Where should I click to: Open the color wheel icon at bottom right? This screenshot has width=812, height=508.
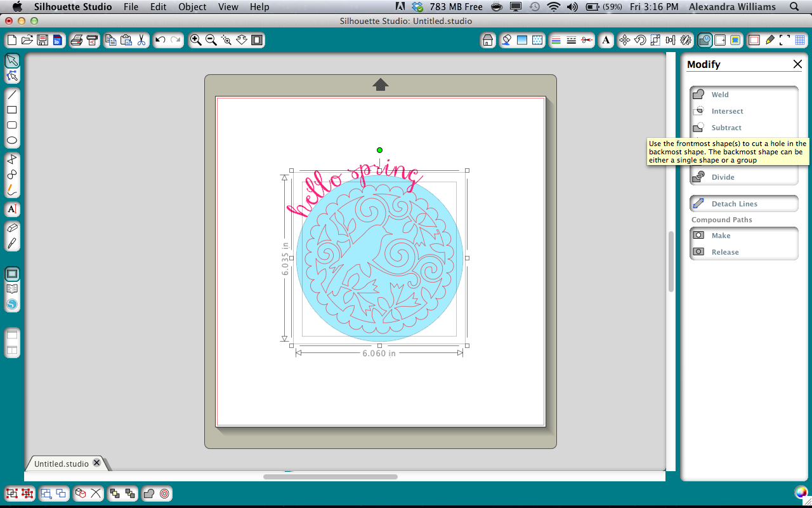801,493
